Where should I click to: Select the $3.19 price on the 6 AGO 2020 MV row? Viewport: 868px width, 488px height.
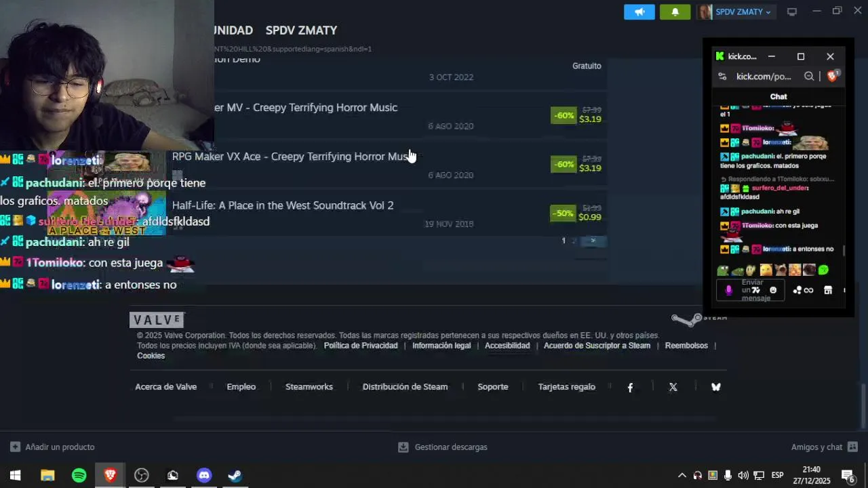(x=590, y=119)
